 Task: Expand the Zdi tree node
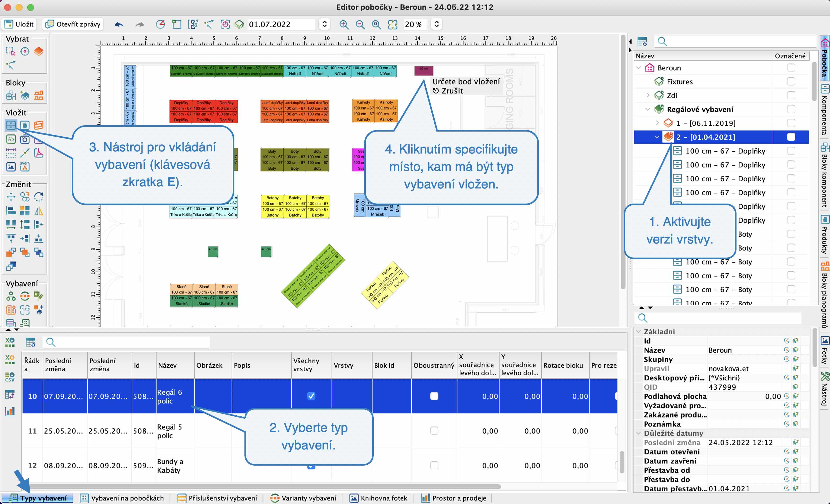pos(648,96)
